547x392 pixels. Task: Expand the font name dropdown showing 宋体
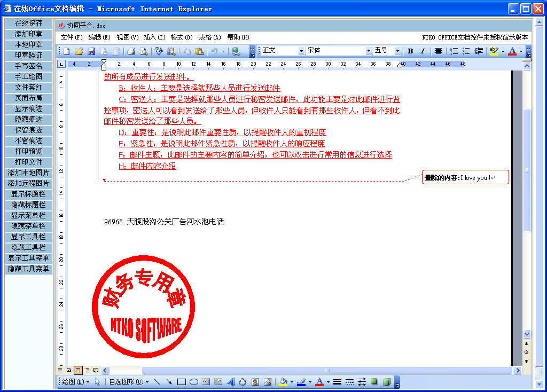point(369,51)
